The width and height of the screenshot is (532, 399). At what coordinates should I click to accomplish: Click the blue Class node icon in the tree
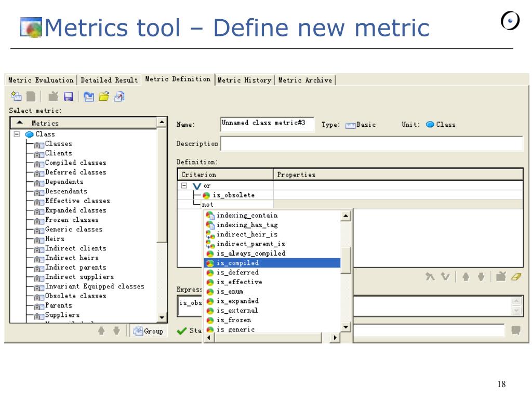[30, 135]
